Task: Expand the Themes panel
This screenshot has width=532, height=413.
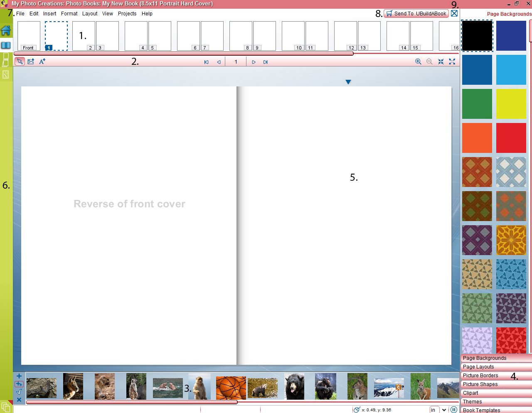Action: click(496, 401)
